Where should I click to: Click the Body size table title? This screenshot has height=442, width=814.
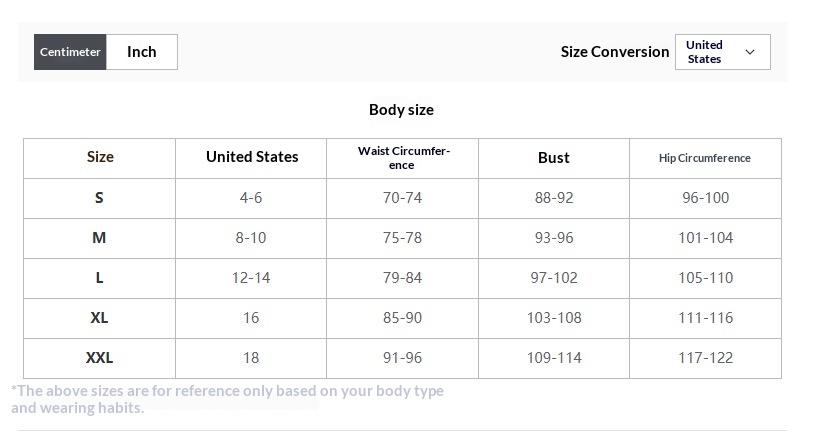click(401, 110)
